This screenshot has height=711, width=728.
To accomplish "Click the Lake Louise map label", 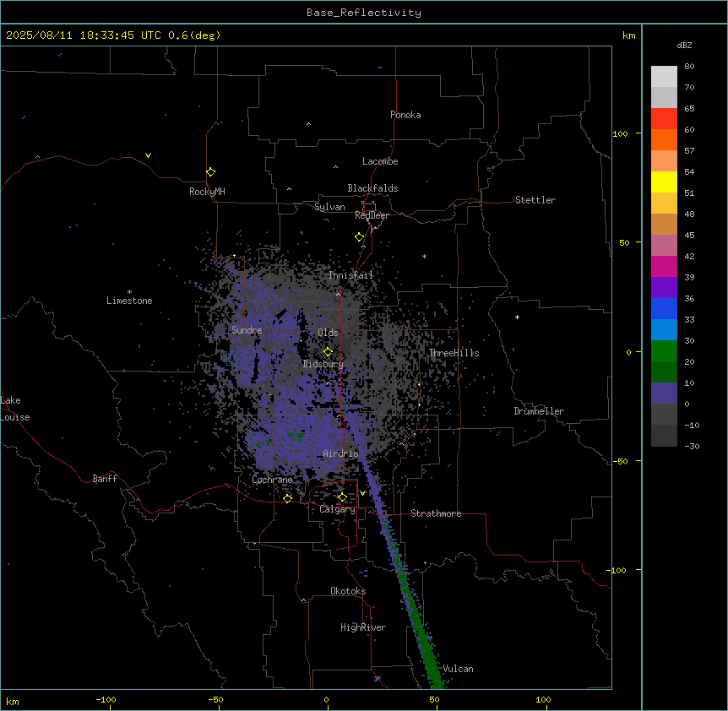I will [14, 409].
